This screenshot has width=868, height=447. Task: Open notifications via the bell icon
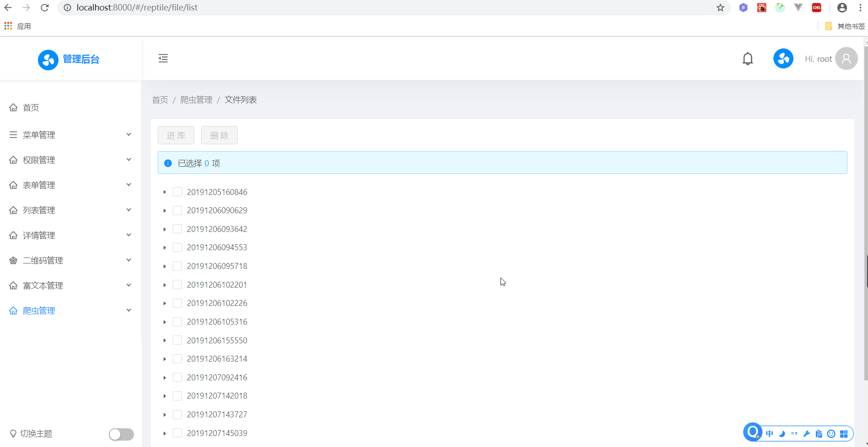(x=748, y=58)
